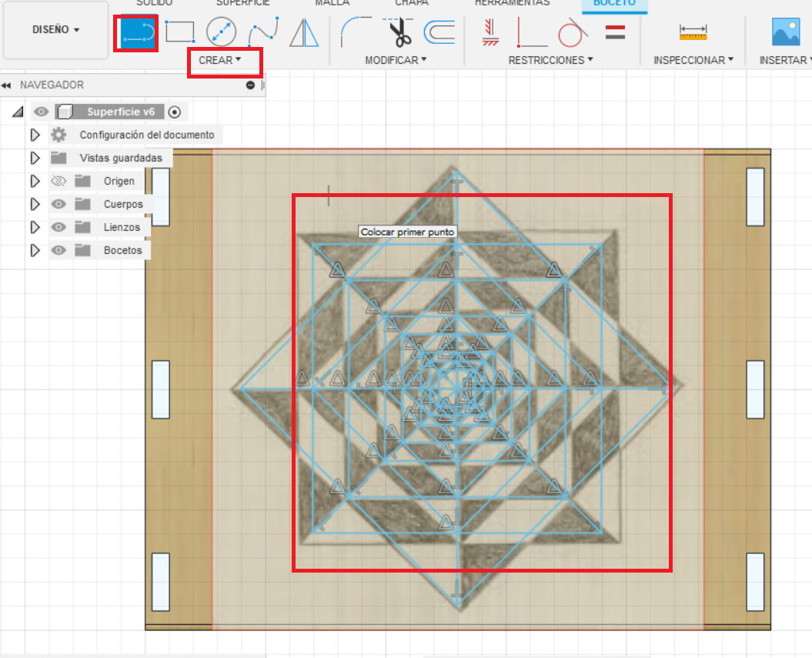This screenshot has width=812, height=658.
Task: Click the Lienzos folder icon
Action: pos(82,227)
